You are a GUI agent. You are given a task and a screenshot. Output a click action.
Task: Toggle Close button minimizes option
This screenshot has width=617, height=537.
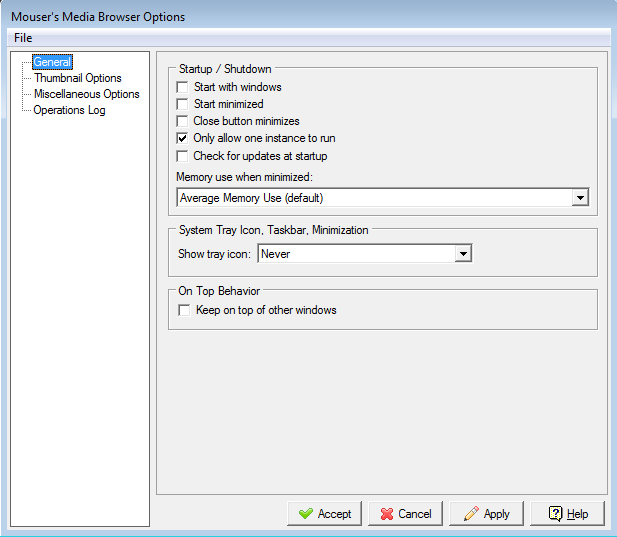(x=182, y=121)
